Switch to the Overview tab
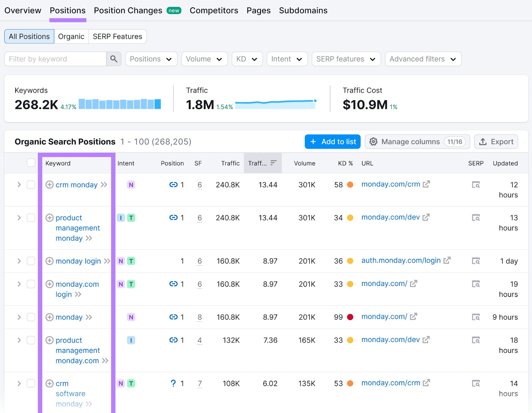This screenshot has width=532, height=413. (x=23, y=11)
